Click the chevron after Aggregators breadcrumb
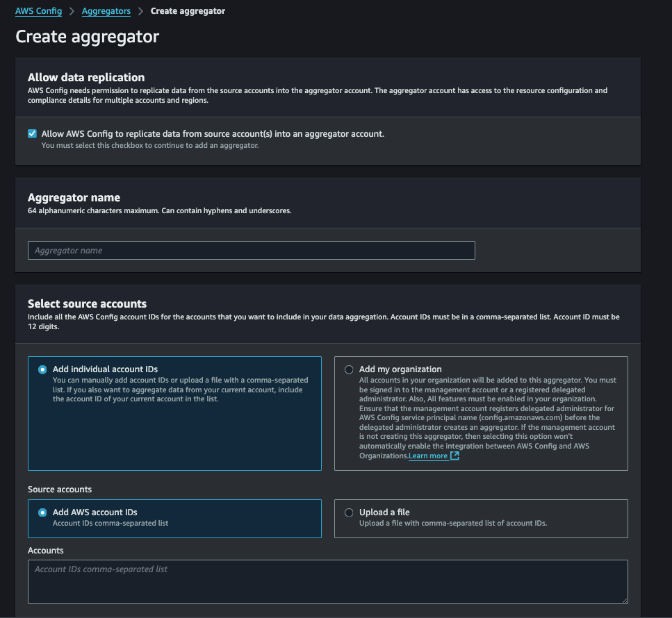This screenshot has width=672, height=618. [x=140, y=11]
